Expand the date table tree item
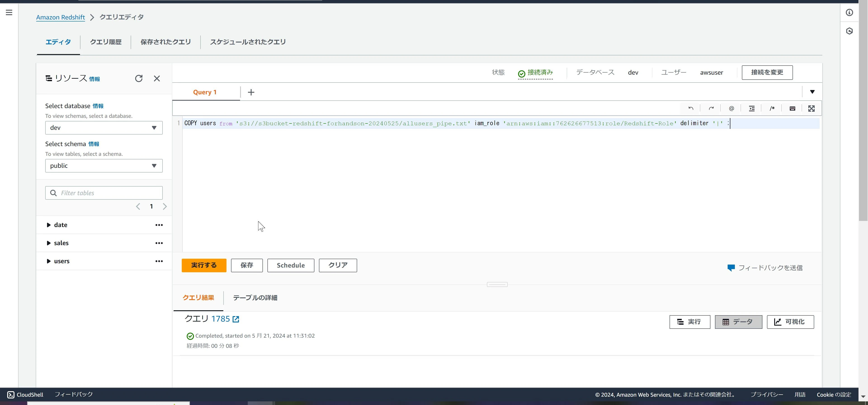Image resolution: width=868 pixels, height=405 pixels. (49, 225)
